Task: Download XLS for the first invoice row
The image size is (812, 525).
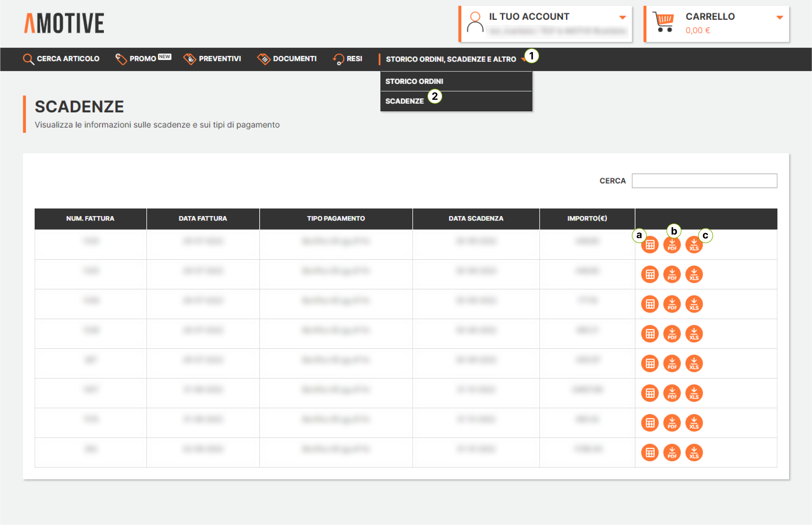Action: [x=694, y=245]
